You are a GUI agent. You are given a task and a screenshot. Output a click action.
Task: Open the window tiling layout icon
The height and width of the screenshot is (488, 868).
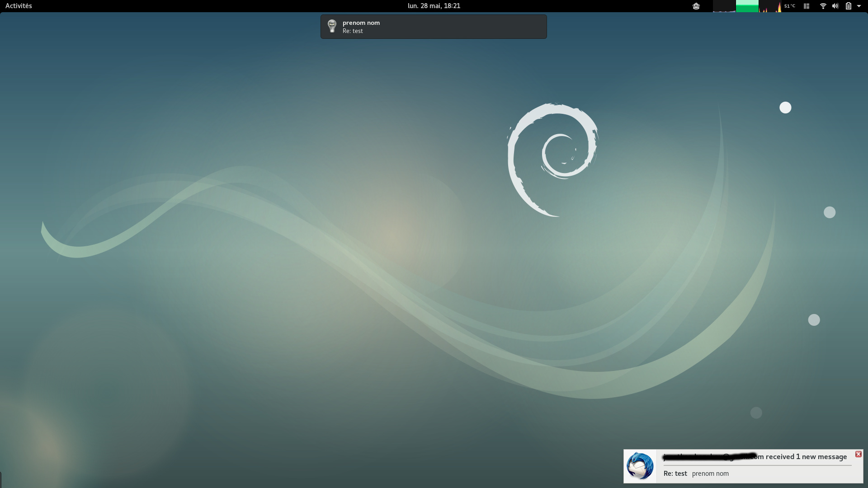pos(806,6)
